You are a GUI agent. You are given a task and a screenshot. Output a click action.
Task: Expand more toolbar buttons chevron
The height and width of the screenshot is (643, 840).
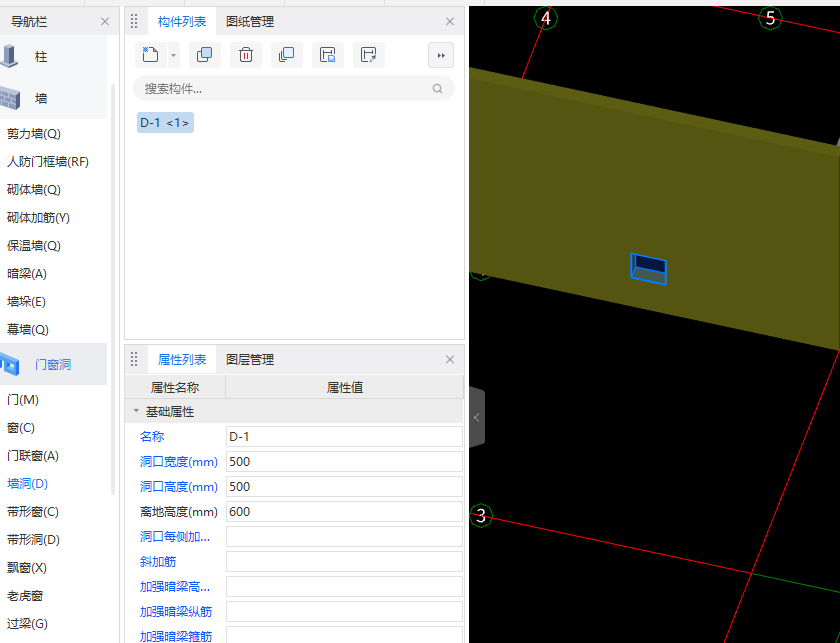point(441,55)
